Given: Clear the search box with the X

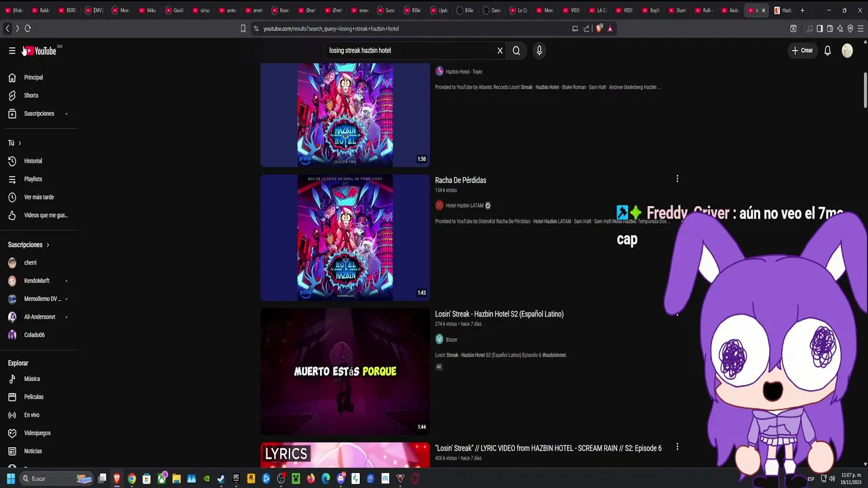Looking at the screenshot, I should pyautogui.click(x=500, y=51).
